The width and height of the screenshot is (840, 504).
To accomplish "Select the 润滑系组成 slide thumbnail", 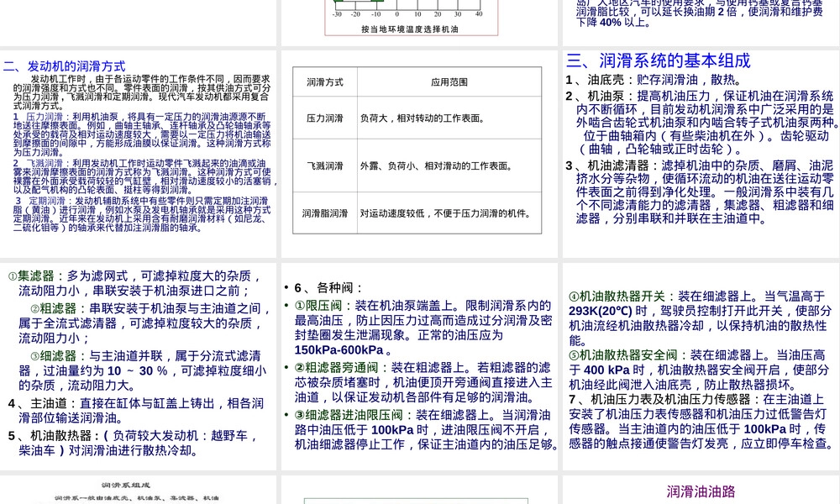I will pyautogui.click(x=139, y=490).
